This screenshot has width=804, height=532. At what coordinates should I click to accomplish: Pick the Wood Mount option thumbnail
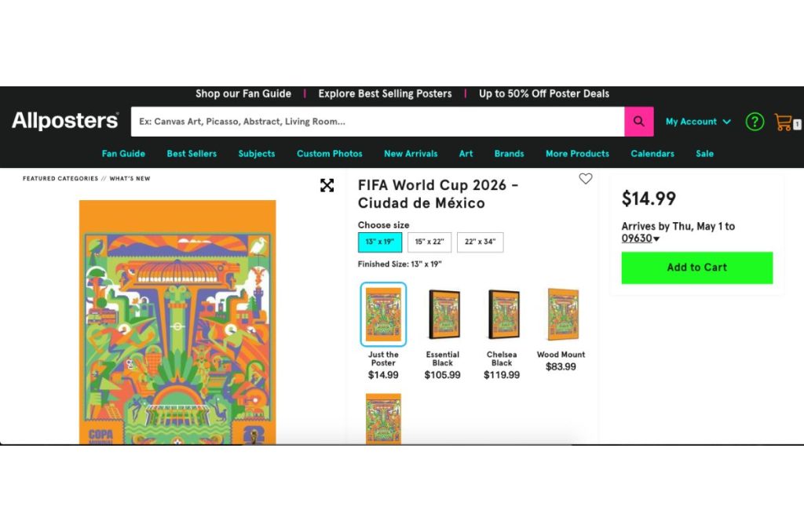coord(561,314)
